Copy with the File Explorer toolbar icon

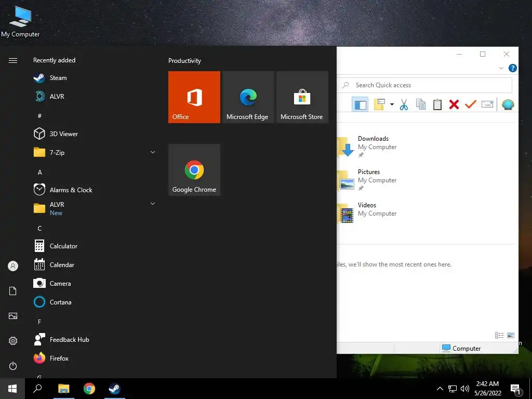pyautogui.click(x=421, y=104)
